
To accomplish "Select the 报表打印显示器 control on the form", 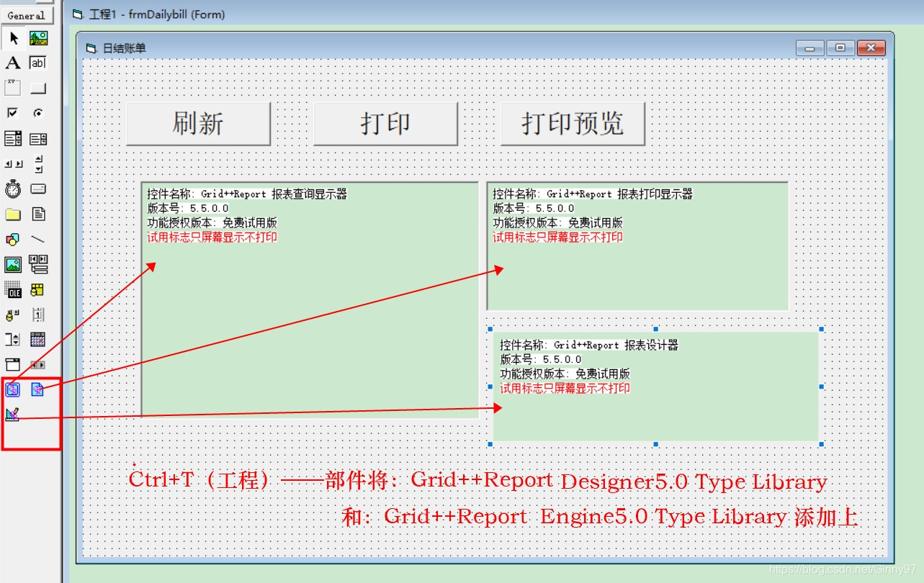I will [637, 246].
